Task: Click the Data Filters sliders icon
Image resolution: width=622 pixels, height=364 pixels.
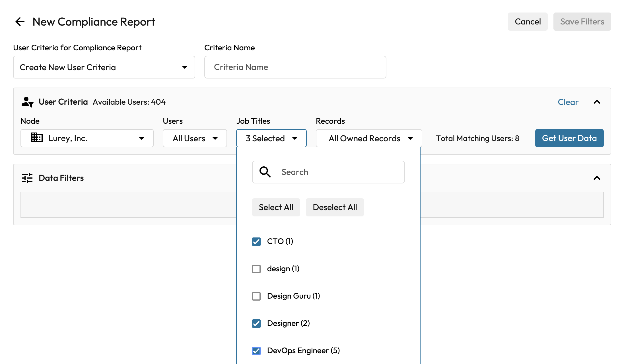Action: point(27,178)
